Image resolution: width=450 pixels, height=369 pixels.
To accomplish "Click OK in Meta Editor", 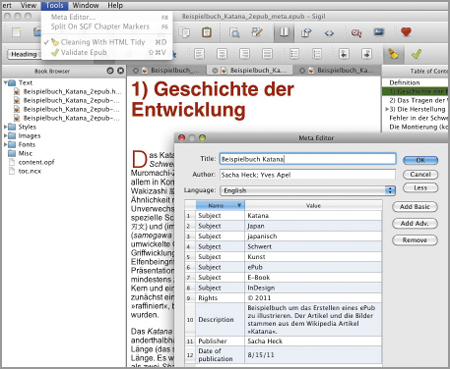I will [420, 160].
